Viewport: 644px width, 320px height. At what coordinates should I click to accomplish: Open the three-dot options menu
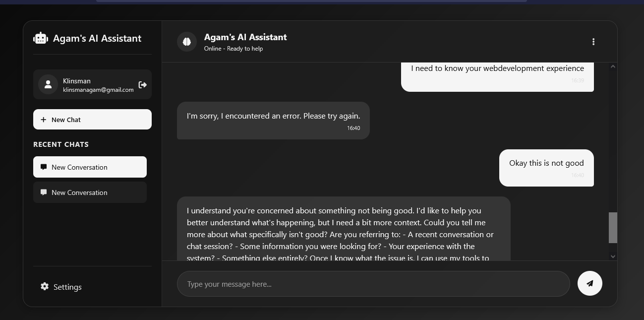(593, 42)
